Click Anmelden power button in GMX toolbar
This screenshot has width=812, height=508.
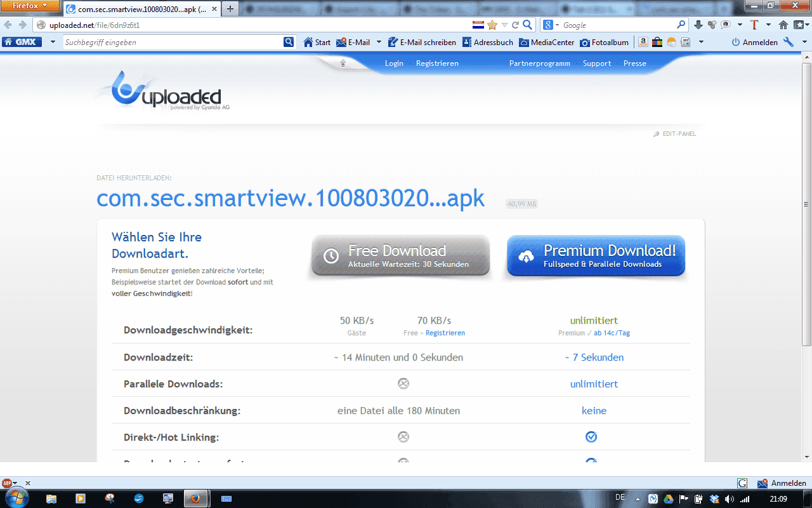tap(754, 42)
